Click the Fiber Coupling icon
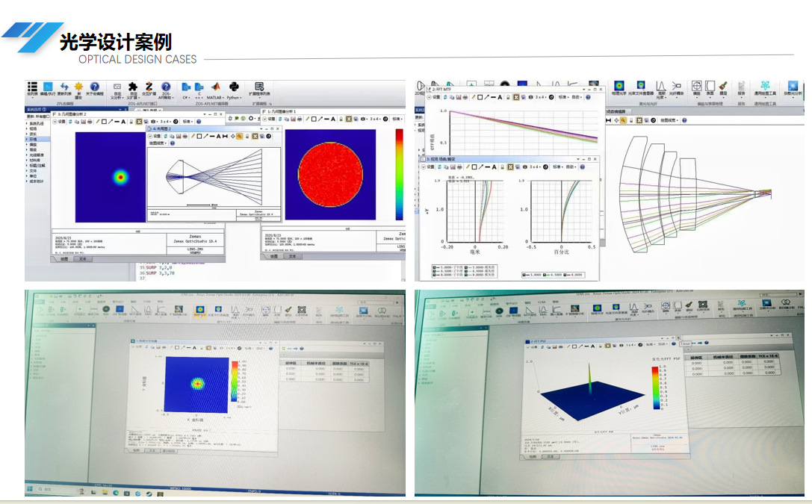This screenshot has height=504, width=812. (676, 85)
